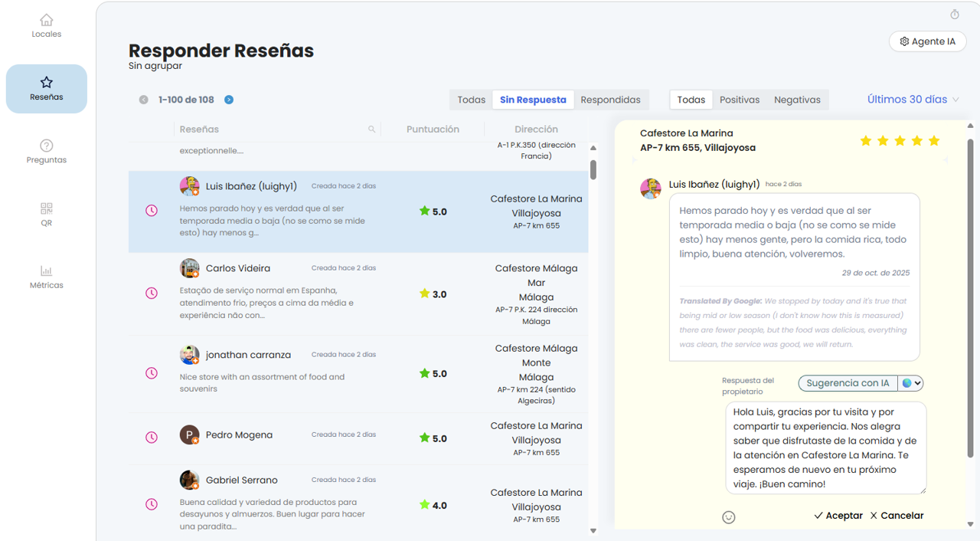Open the Sugerencia con IA selector
Image resolution: width=980 pixels, height=541 pixels.
pyautogui.click(x=848, y=383)
